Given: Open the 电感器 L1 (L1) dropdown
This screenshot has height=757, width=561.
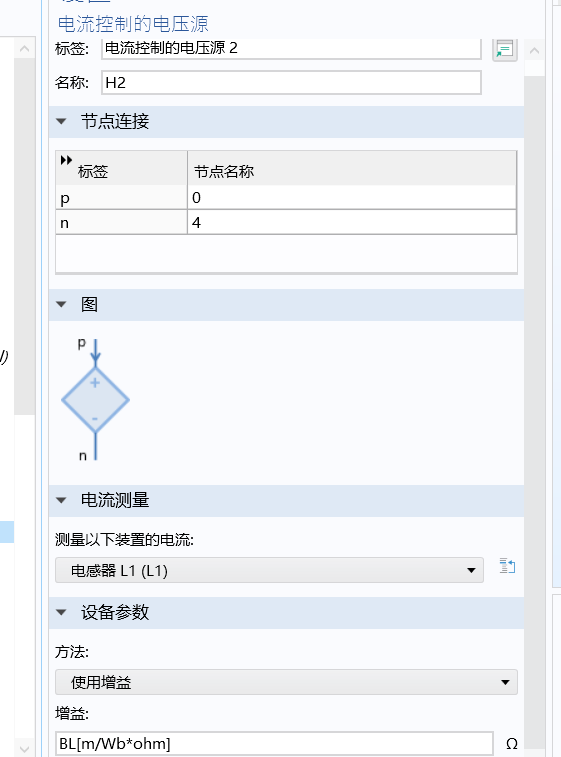Looking at the screenshot, I should (269, 570).
